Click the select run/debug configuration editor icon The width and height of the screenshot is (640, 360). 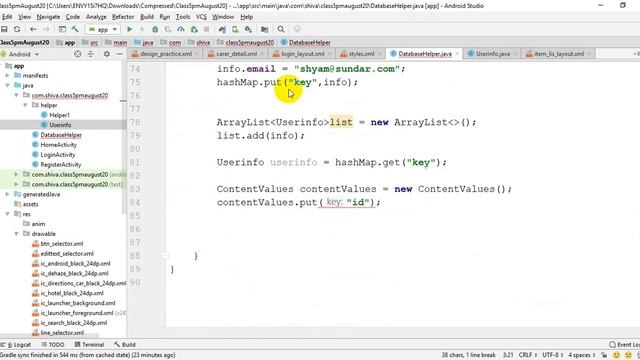point(62,29)
